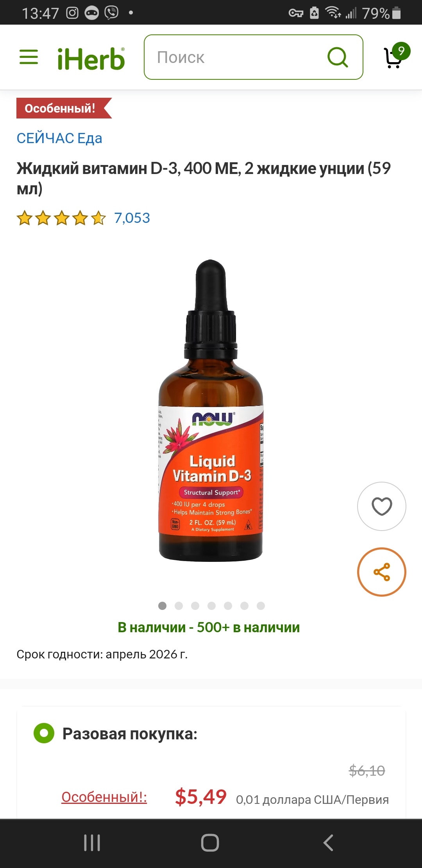Open Android recent apps button

click(x=92, y=843)
